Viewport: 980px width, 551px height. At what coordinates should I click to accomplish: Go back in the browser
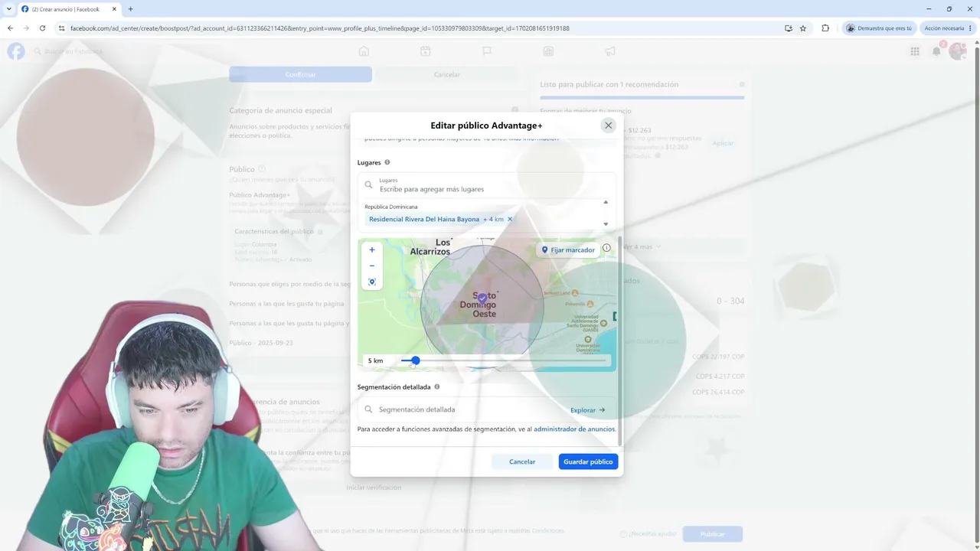(10, 28)
